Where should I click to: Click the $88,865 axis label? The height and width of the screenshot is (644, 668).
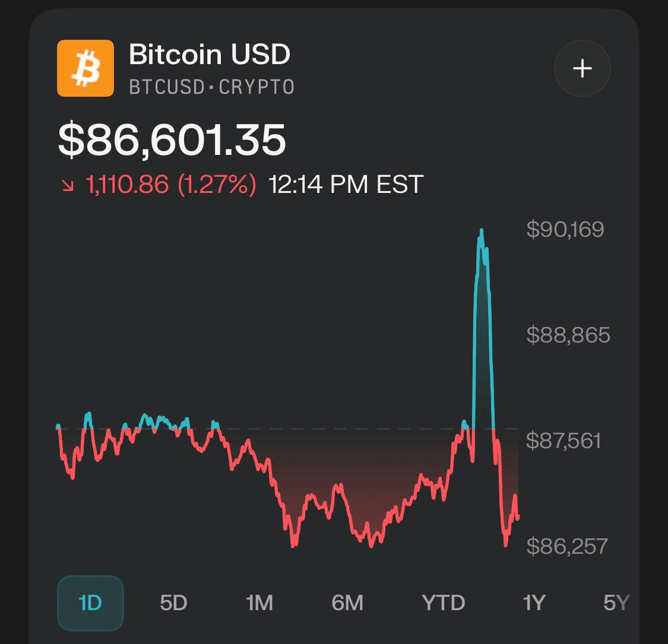pos(568,335)
